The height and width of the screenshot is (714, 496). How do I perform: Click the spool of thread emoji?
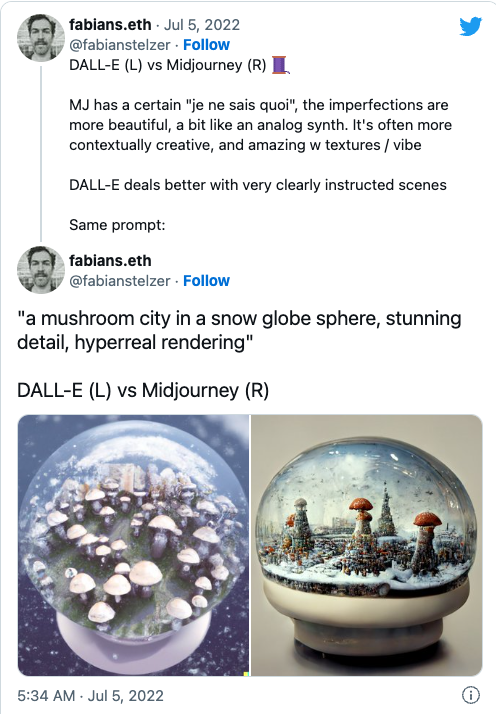click(x=280, y=65)
